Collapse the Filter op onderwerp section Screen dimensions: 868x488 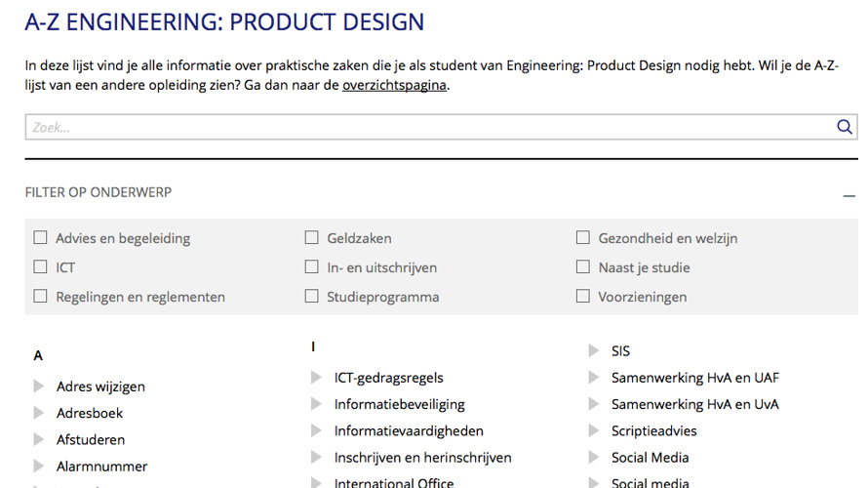point(849,194)
